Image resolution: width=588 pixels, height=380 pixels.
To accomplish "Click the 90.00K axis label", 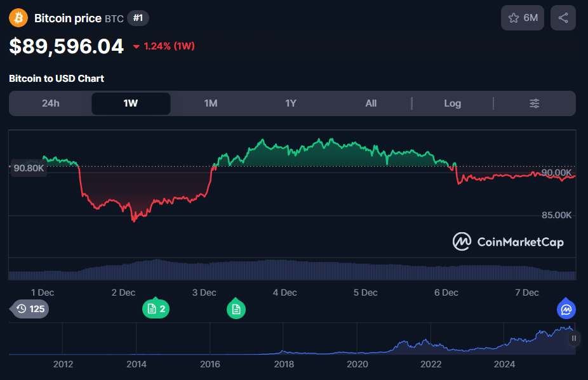I will (x=556, y=173).
